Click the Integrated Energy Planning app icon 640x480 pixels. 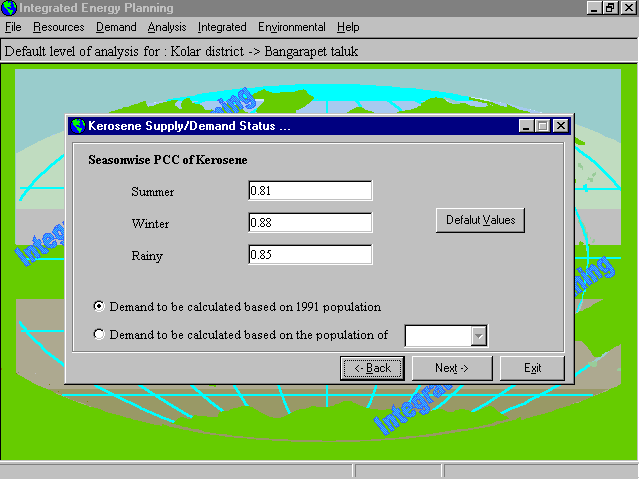click(x=10, y=8)
